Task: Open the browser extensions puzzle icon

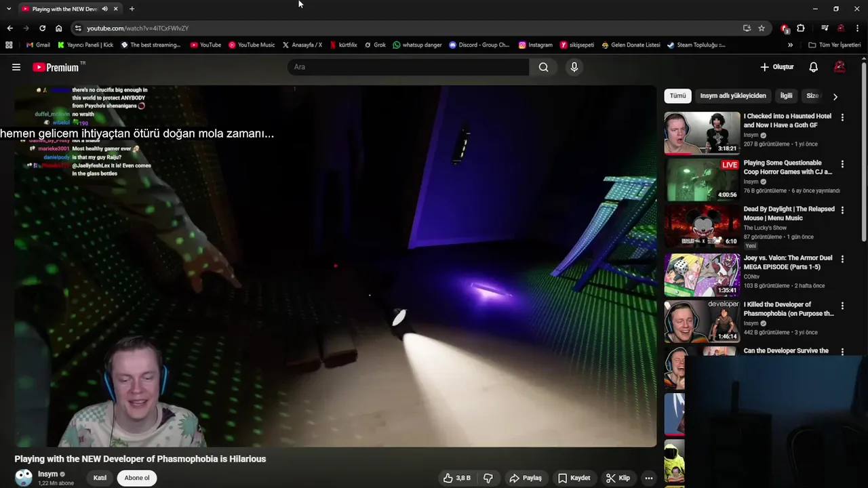Action: 801,28
